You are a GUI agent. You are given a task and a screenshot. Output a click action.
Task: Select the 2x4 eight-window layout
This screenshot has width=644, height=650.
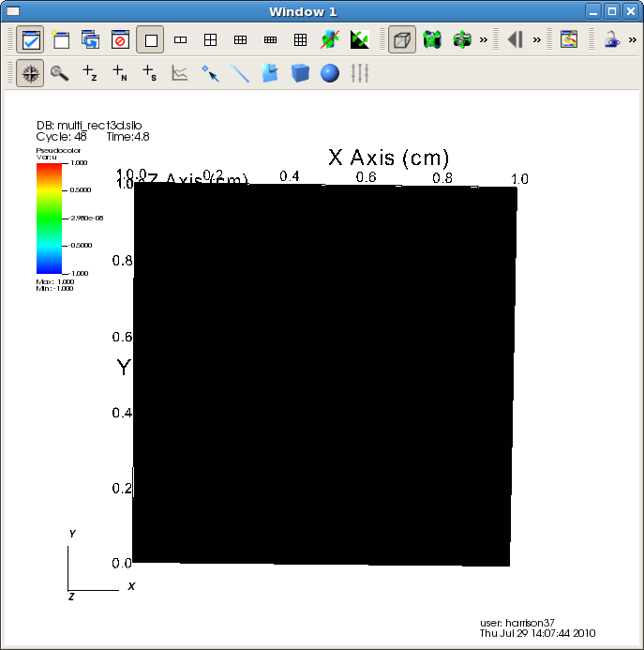tap(270, 39)
